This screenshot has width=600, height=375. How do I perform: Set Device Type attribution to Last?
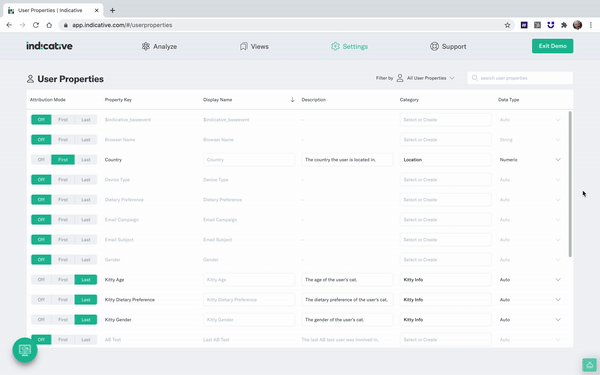[x=86, y=179]
